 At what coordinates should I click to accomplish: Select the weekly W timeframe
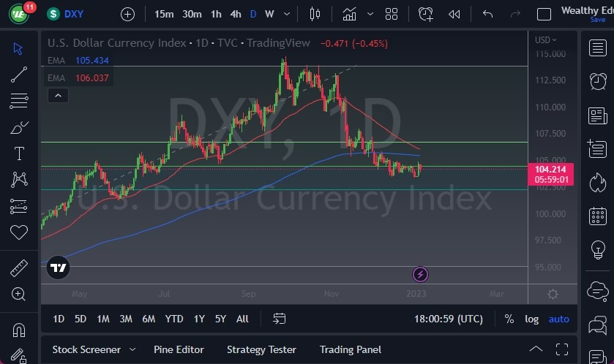click(x=269, y=14)
